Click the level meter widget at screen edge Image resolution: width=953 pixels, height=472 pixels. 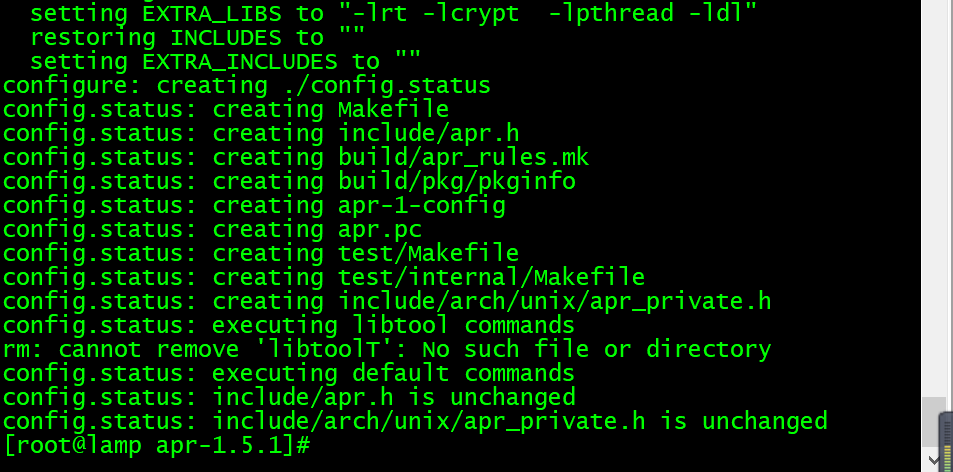[x=947, y=442]
